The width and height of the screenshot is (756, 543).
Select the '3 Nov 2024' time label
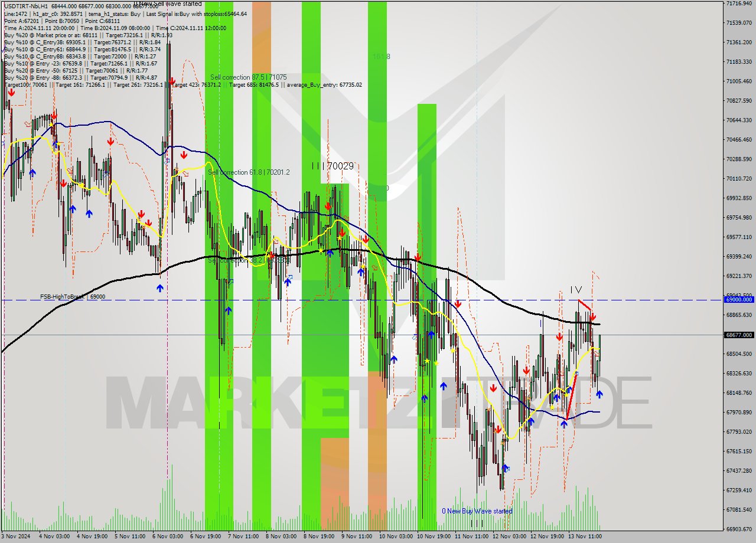click(x=15, y=537)
